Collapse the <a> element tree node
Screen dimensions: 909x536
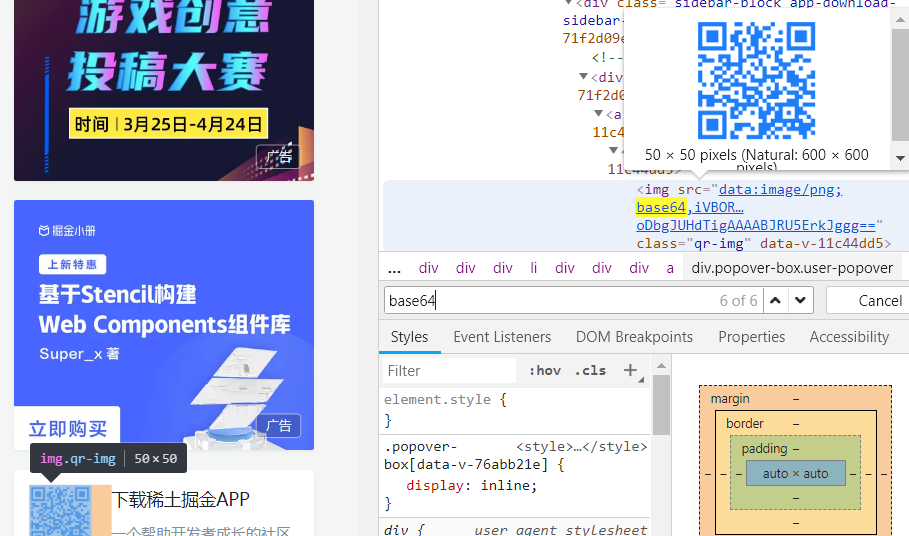[599, 114]
